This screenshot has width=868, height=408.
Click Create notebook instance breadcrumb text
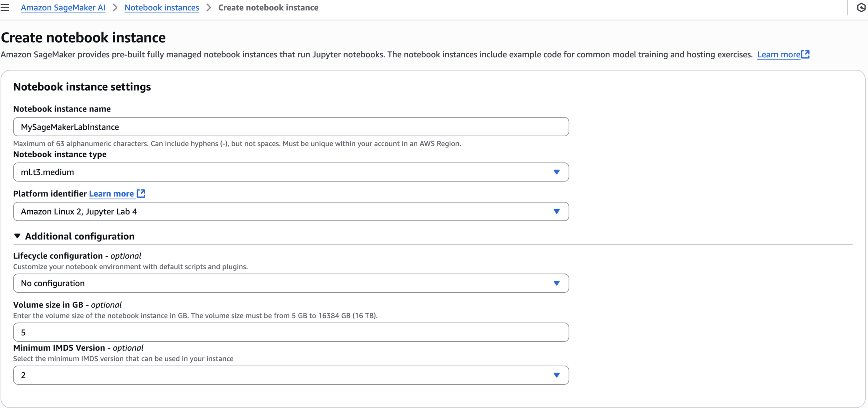click(268, 7)
